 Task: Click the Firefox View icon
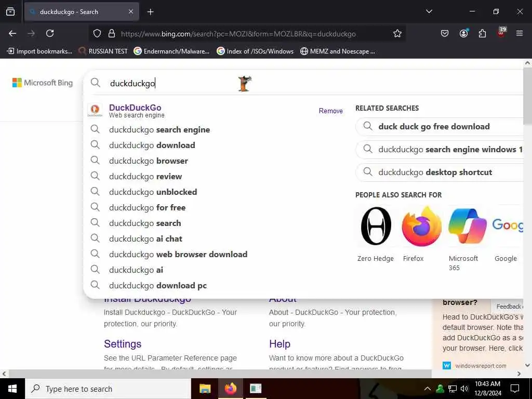10,11
